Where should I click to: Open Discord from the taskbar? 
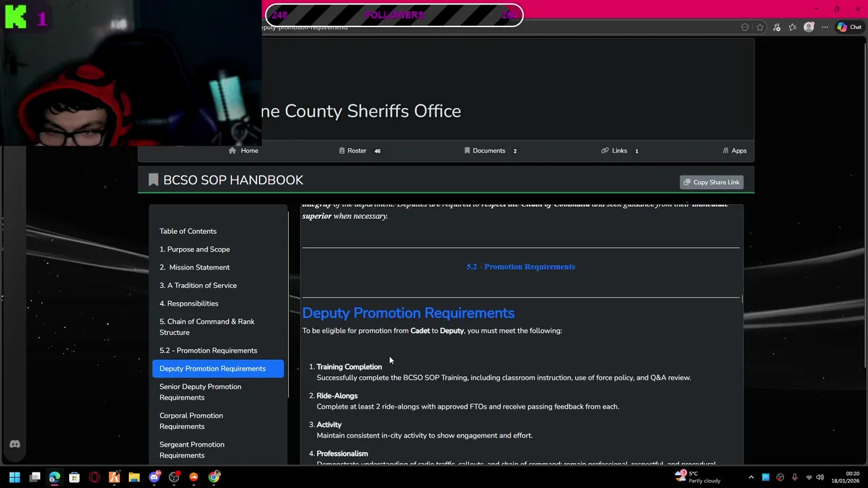(x=154, y=477)
